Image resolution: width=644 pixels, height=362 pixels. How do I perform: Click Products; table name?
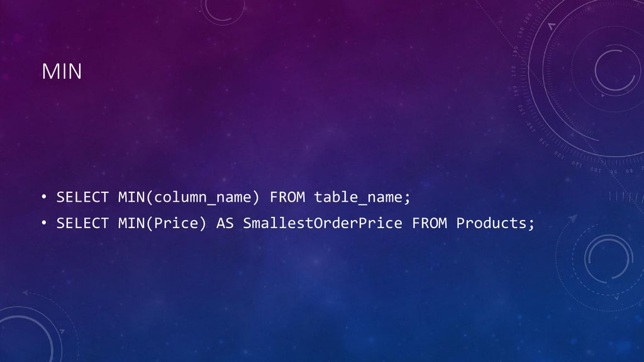click(x=496, y=223)
